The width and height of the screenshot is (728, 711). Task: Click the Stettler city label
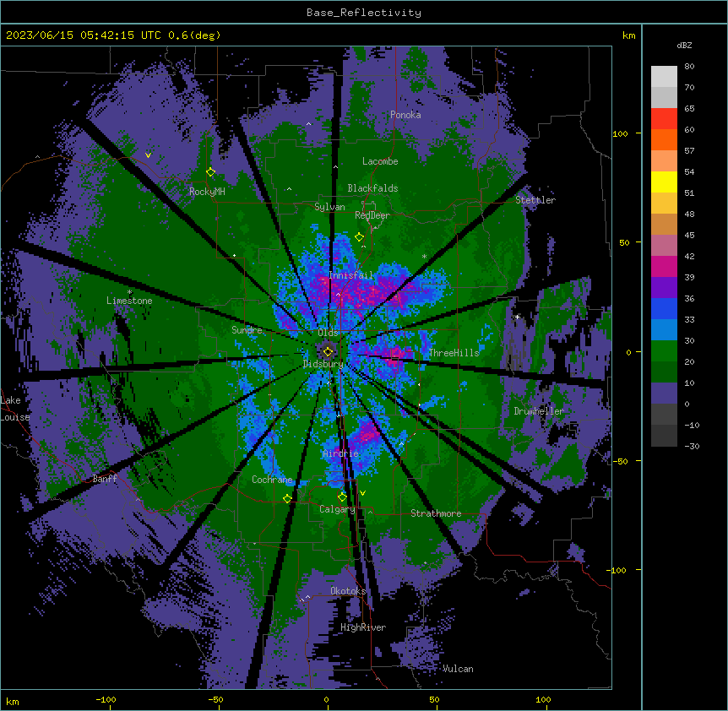tap(535, 200)
